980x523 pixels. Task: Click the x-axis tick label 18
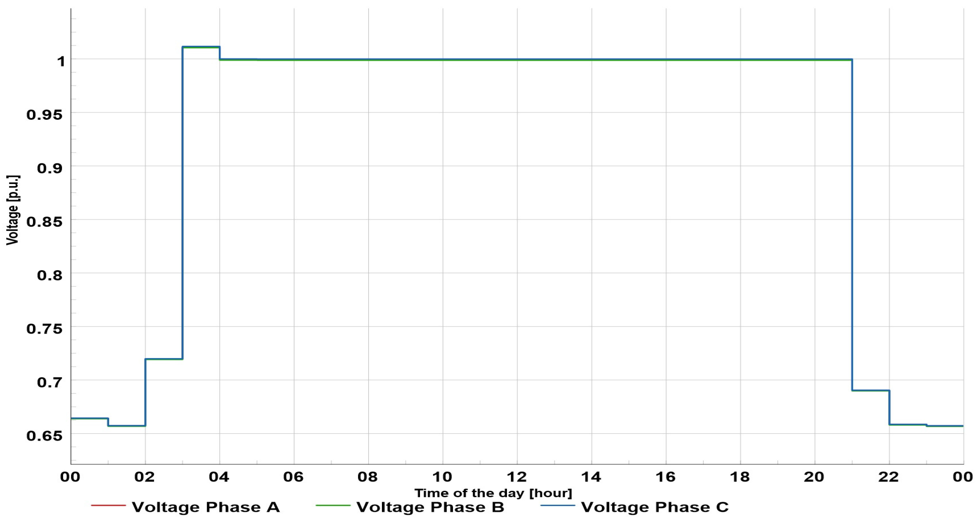click(x=740, y=477)
